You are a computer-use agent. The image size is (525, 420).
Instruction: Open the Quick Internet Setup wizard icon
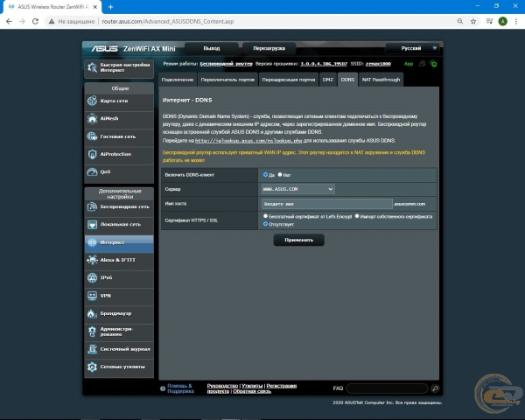pyautogui.click(x=92, y=67)
